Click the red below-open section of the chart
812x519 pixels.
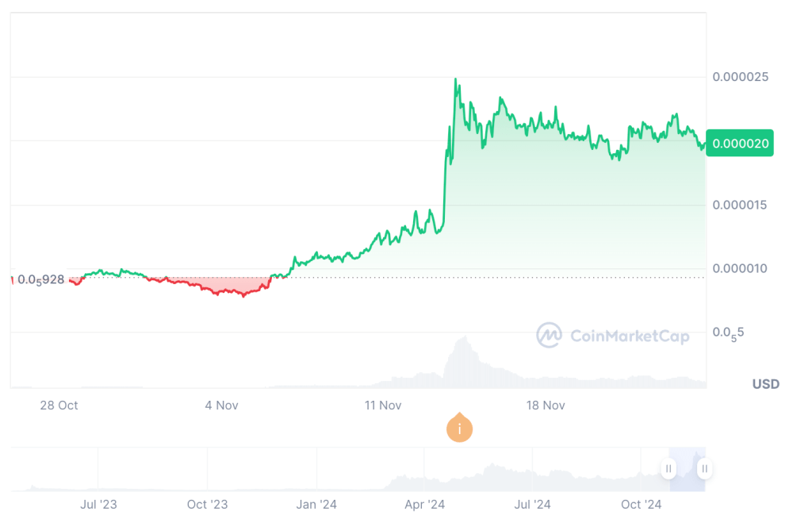click(222, 286)
